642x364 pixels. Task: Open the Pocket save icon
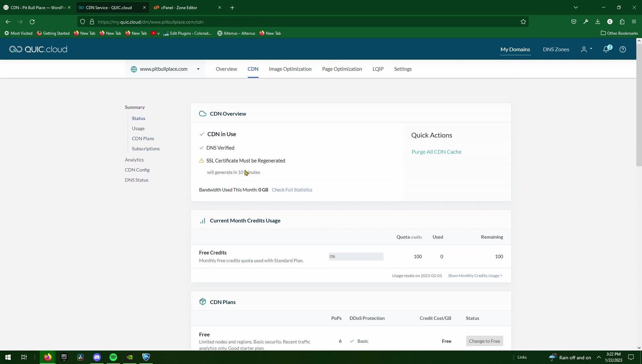(x=574, y=22)
